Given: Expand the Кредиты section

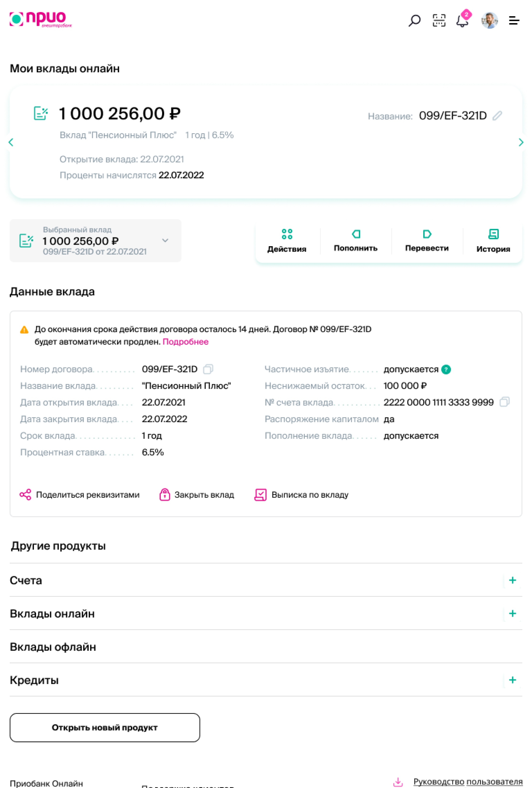Looking at the screenshot, I should point(512,680).
